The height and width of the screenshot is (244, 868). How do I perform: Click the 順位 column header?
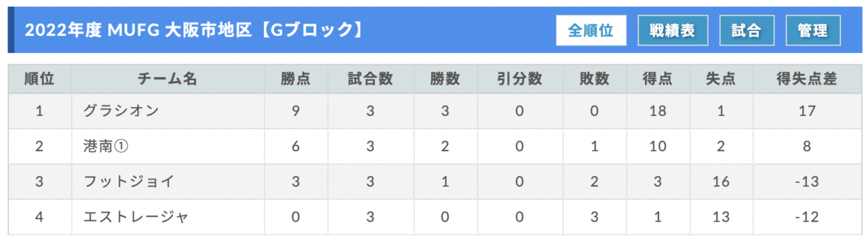(x=39, y=79)
